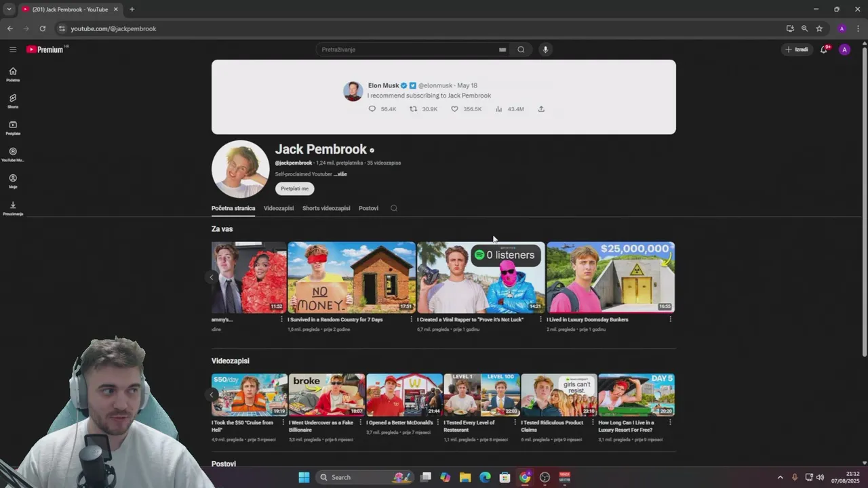Switch to the Postovi tab
Viewport: 868px width, 488px height.
[368, 208]
